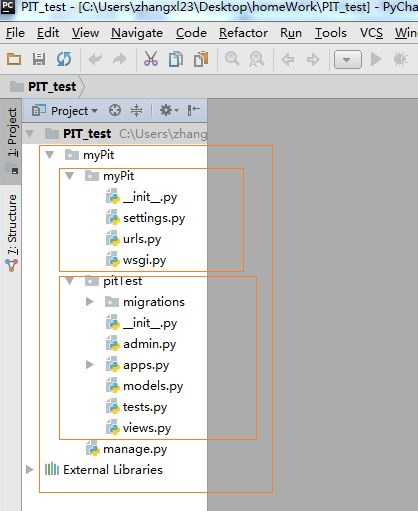Click the green Run play icon
Screen dimensions: 418x511
point(376,59)
